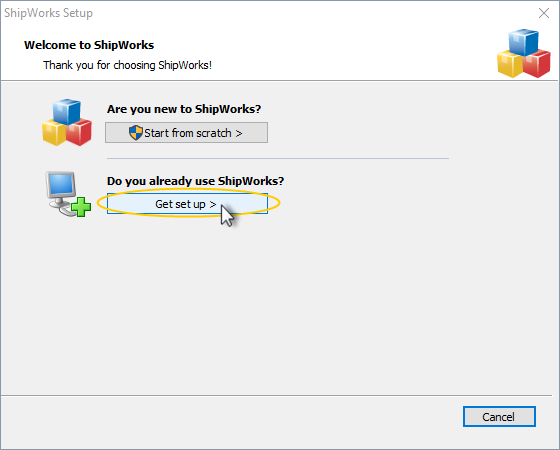This screenshot has height=450, width=560.
Task: Select the 'Welcome to ShipWorks' heading
Action: tap(89, 45)
